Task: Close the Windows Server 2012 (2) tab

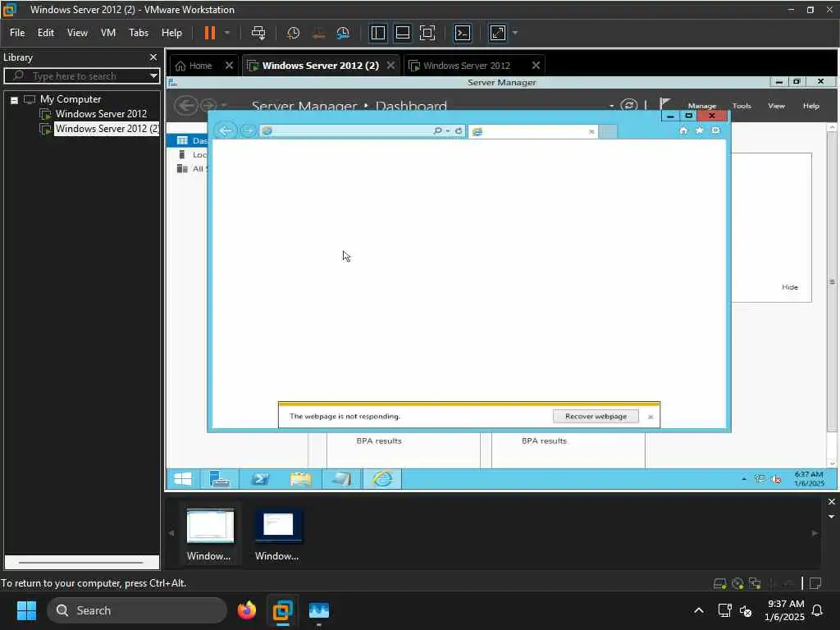Action: pos(391,66)
